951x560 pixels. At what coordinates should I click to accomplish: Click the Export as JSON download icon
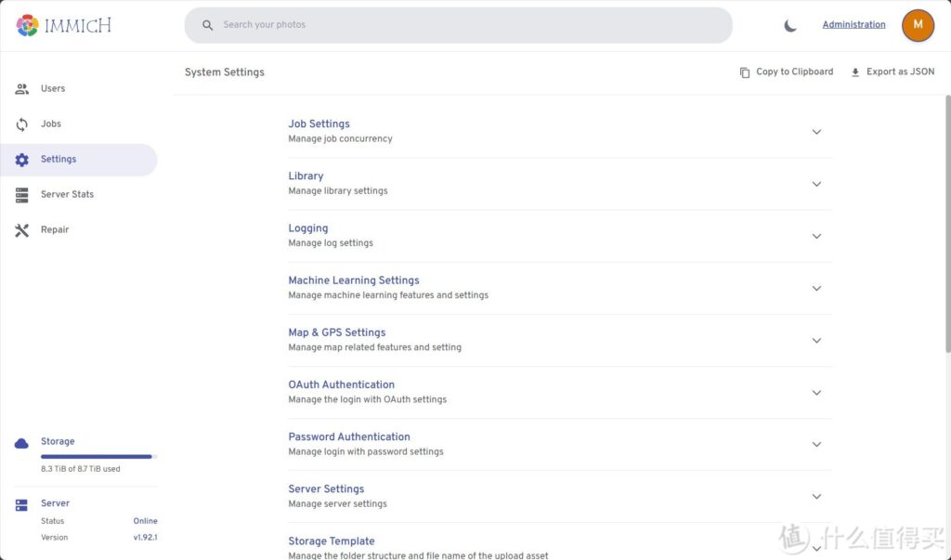[x=855, y=72]
